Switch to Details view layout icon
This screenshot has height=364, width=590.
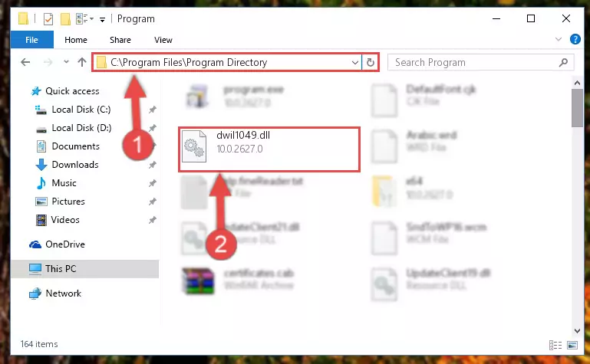coord(555,345)
